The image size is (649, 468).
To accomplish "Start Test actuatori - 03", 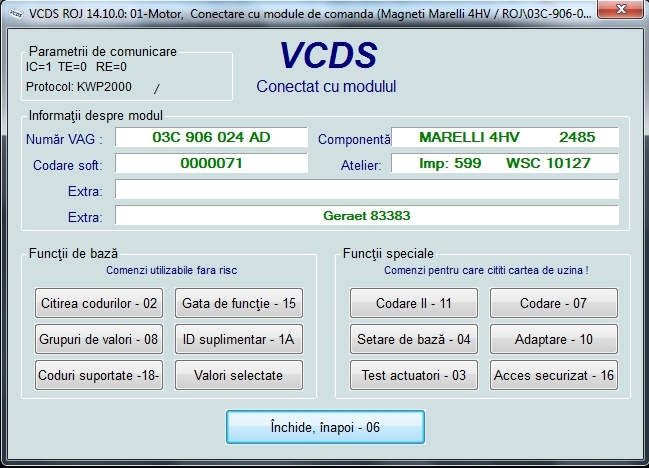I will coord(414,375).
